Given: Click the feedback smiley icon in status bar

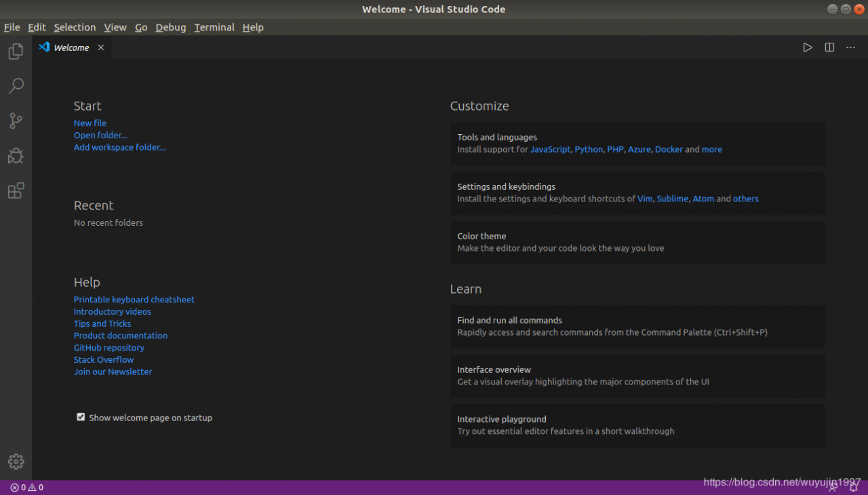Looking at the screenshot, I should [x=833, y=488].
